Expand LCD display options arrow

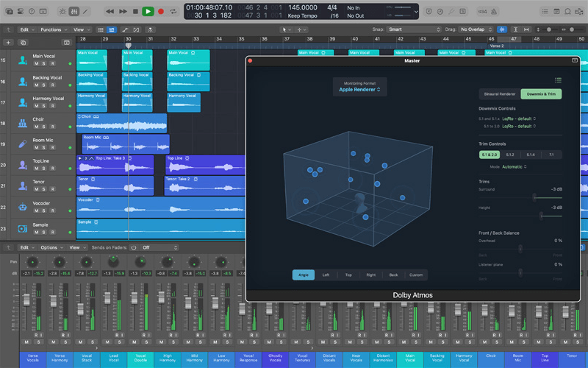tap(415, 12)
